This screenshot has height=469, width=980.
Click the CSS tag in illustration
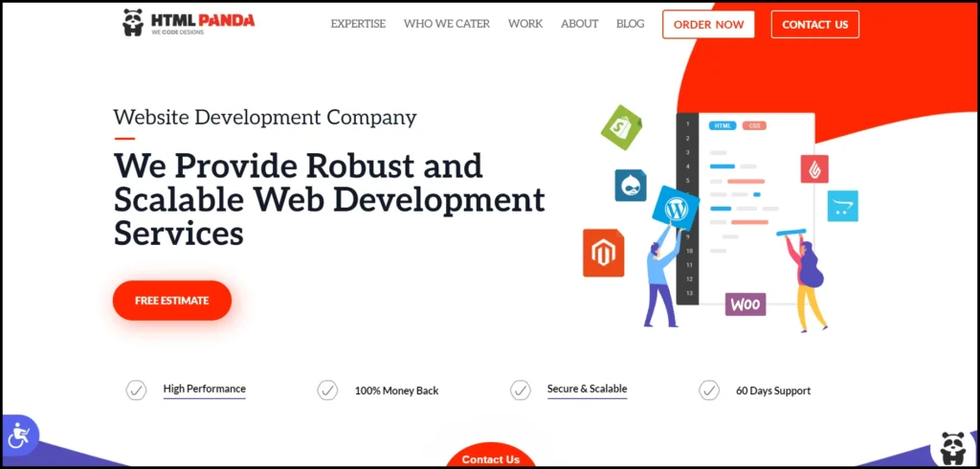(x=754, y=125)
